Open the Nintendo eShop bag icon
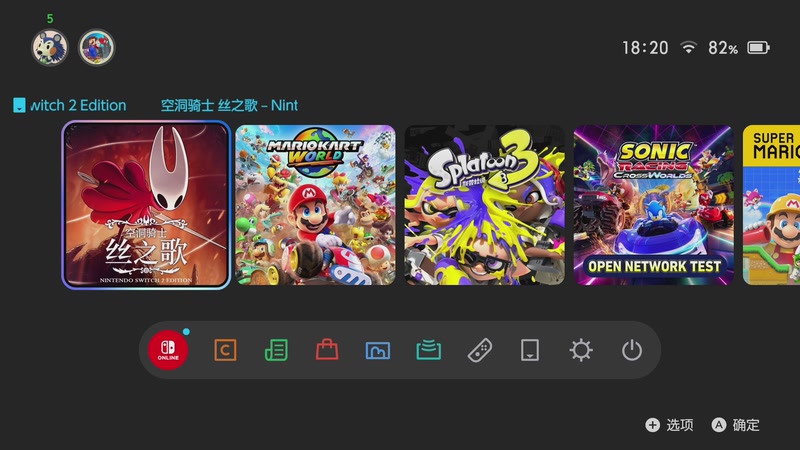Image resolution: width=800 pixels, height=450 pixels. click(327, 350)
